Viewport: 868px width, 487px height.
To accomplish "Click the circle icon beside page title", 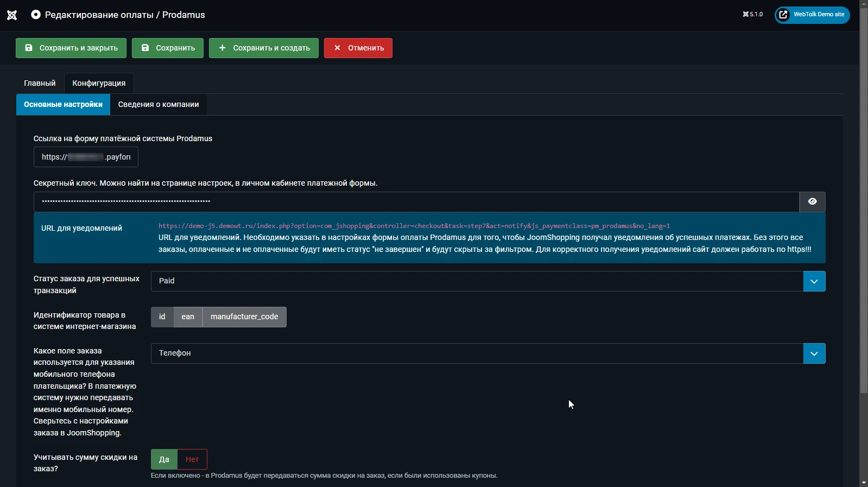I will [36, 15].
